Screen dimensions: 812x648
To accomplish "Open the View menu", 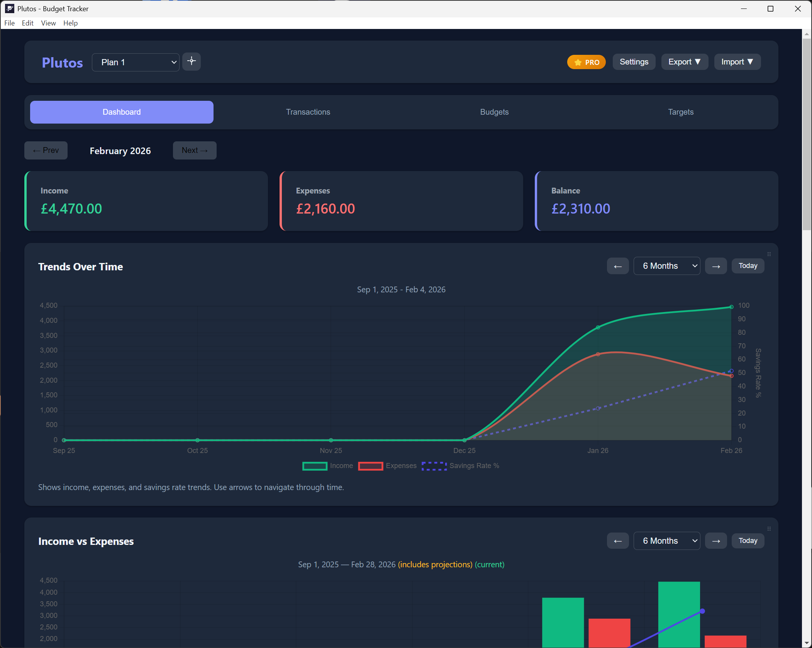I will [x=48, y=23].
